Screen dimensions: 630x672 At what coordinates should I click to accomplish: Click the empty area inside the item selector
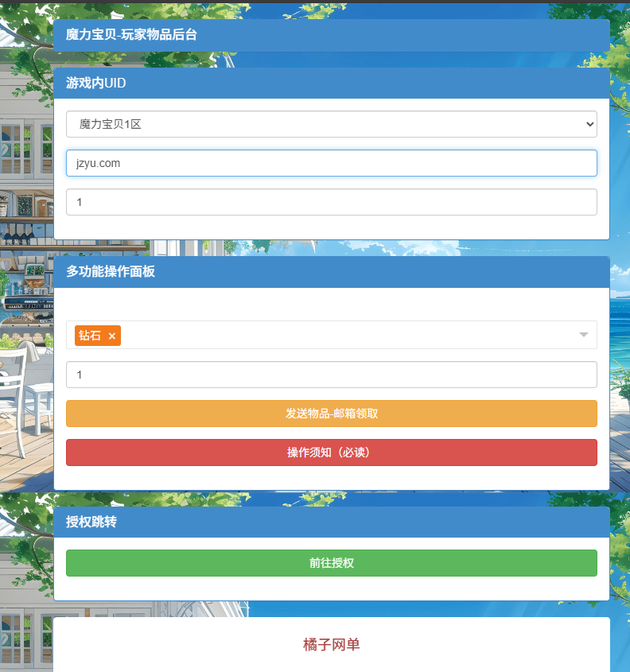(x=350, y=336)
